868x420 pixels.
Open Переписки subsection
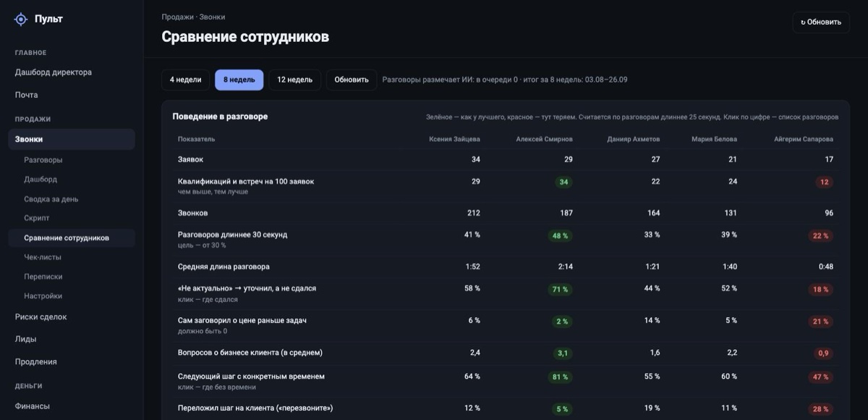pos(43,277)
